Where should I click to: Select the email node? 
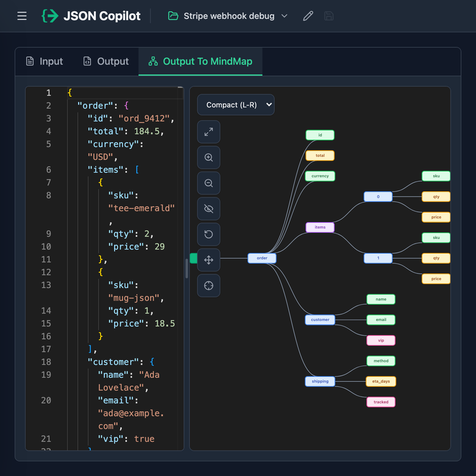coord(381,320)
